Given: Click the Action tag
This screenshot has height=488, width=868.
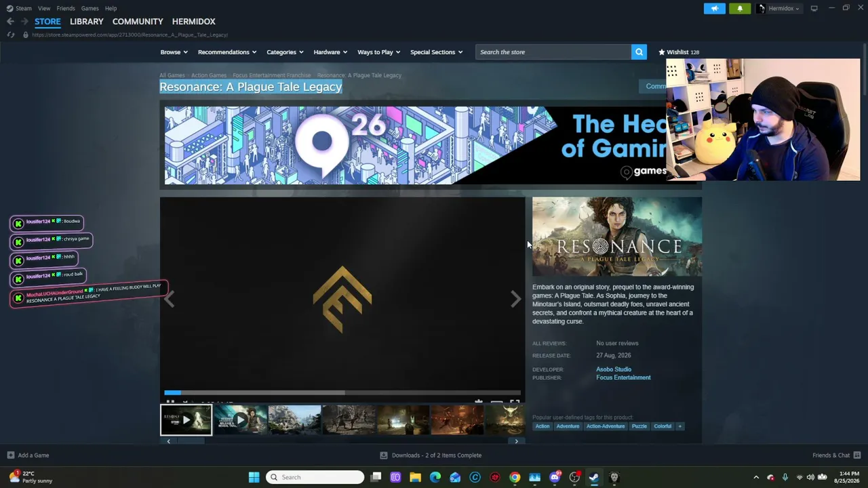Looking at the screenshot, I should [x=542, y=426].
